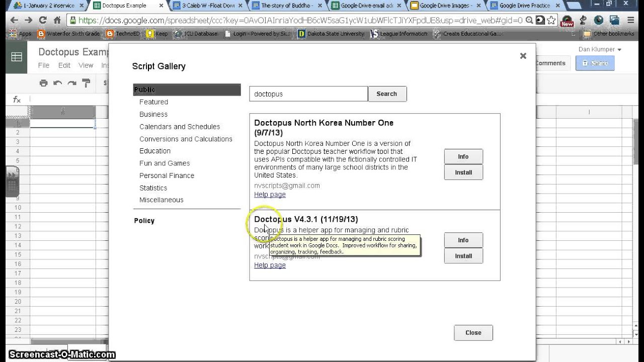Open Dakota State University bookmark
Image resolution: width=644 pixels, height=362 pixels.
(331, 34)
